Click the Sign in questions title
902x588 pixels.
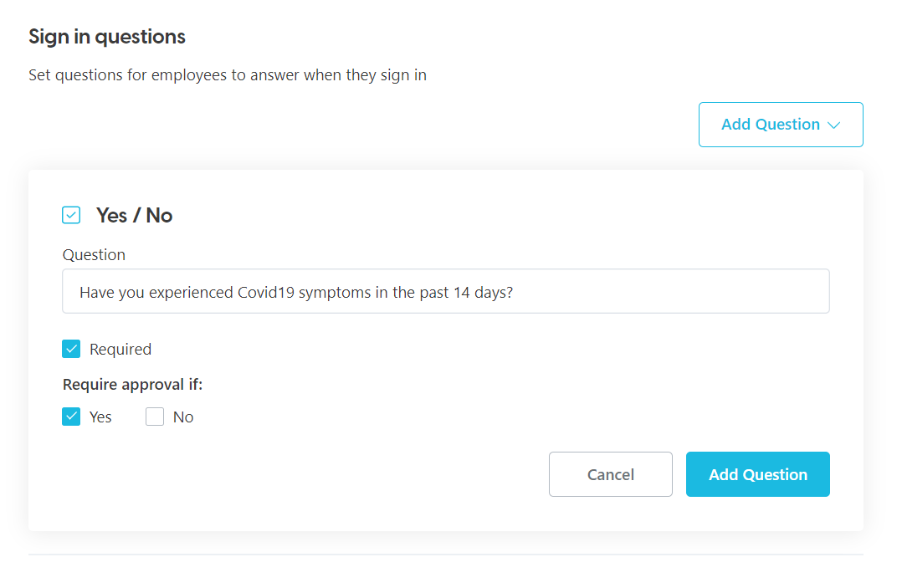106,36
